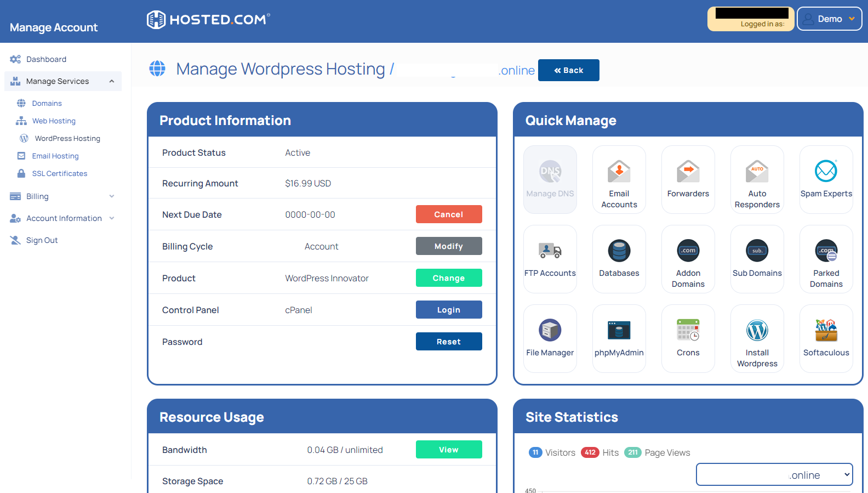This screenshot has width=868, height=493.
Task: Collapse the Manage Services menu
Action: pos(112,81)
